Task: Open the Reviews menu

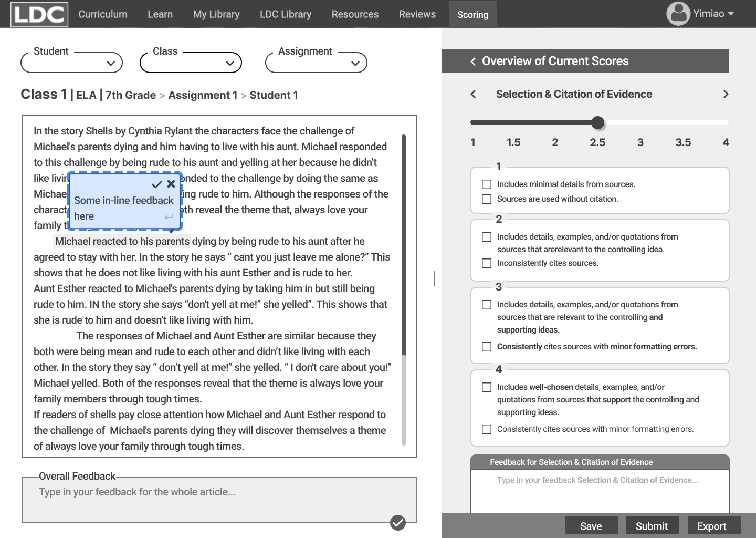Action: [x=417, y=14]
